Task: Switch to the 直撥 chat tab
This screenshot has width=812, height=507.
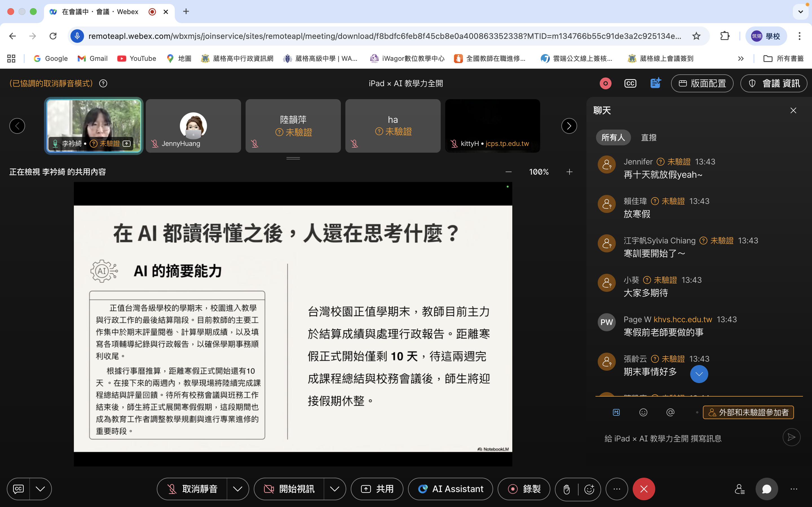Action: 648,137
